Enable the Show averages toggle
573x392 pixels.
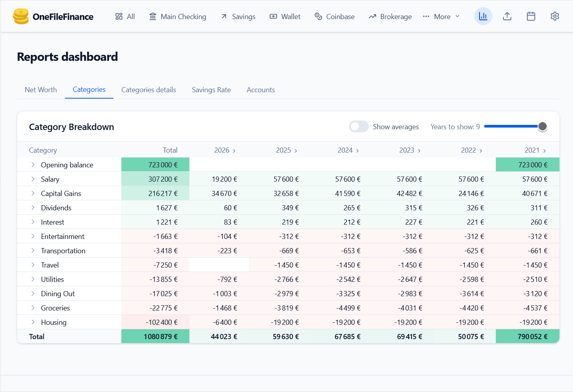pyautogui.click(x=359, y=126)
